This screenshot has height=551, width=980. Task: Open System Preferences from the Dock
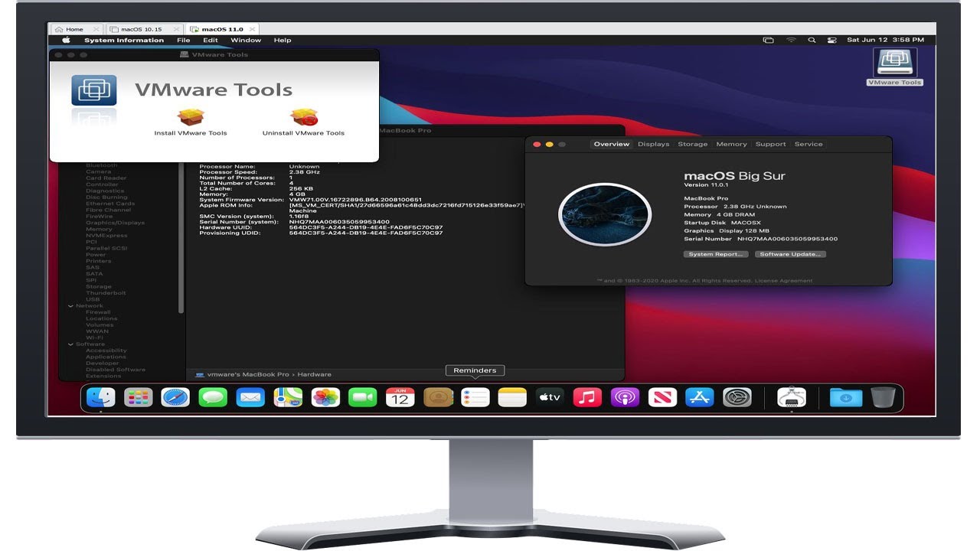pyautogui.click(x=737, y=397)
